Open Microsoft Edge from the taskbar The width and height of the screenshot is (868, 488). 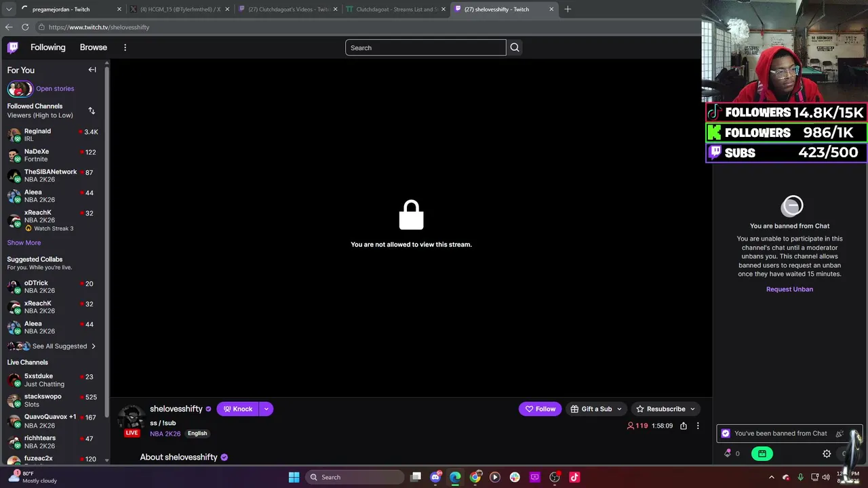[455, 477]
